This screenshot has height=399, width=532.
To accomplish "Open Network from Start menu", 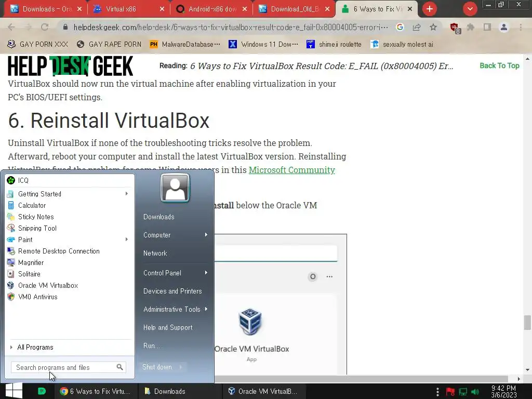I will (155, 253).
